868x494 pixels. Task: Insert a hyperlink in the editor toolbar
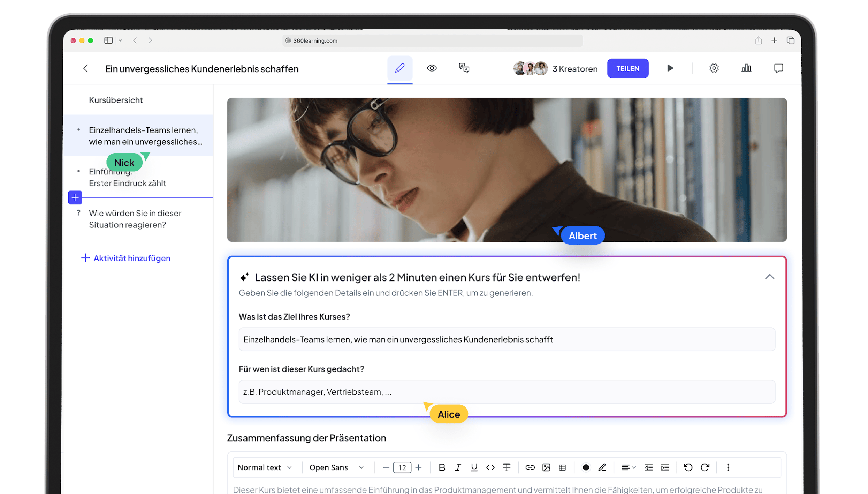coord(530,467)
